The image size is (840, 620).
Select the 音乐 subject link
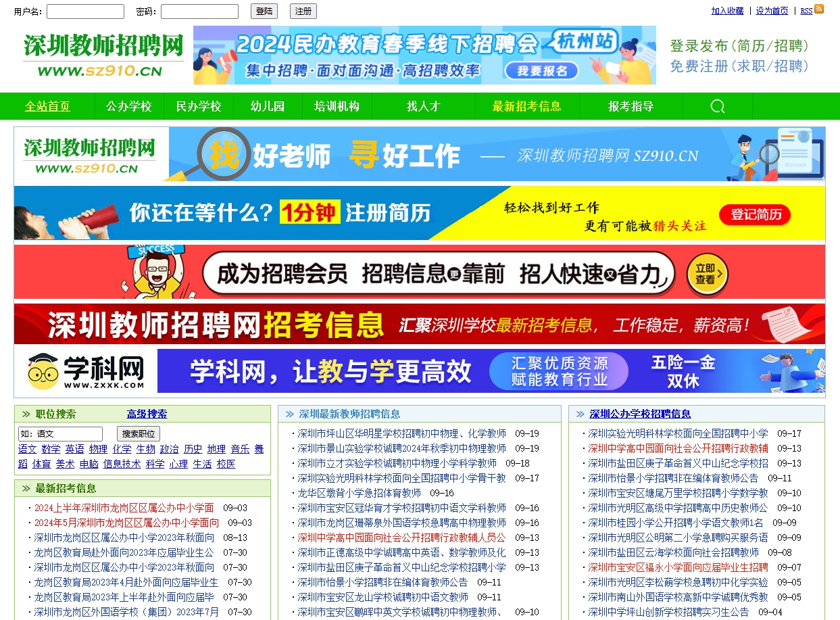pos(241,449)
